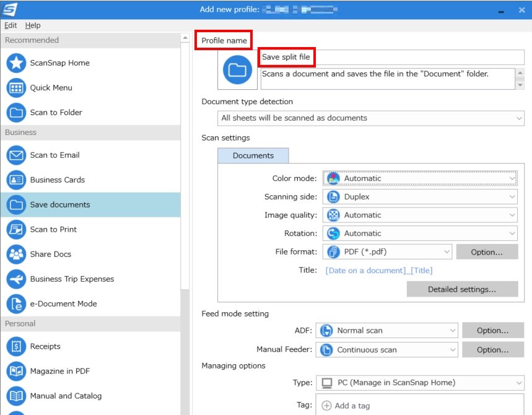Open the Help menu
Image resolution: width=532 pixels, height=415 pixels.
(33, 25)
